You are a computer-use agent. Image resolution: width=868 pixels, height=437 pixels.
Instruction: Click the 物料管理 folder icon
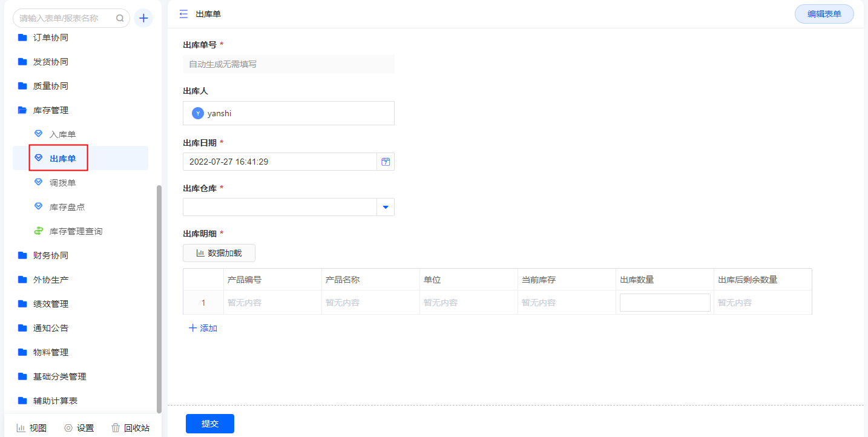(x=22, y=352)
